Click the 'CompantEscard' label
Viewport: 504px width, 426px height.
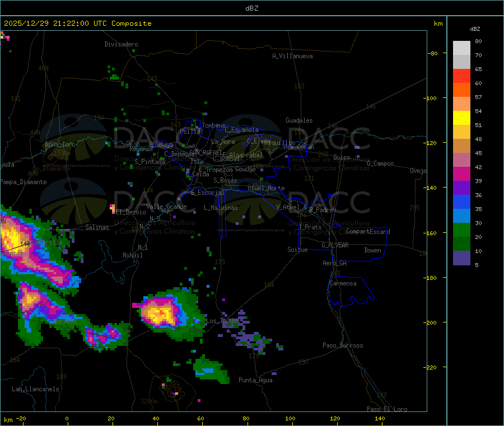368,231
